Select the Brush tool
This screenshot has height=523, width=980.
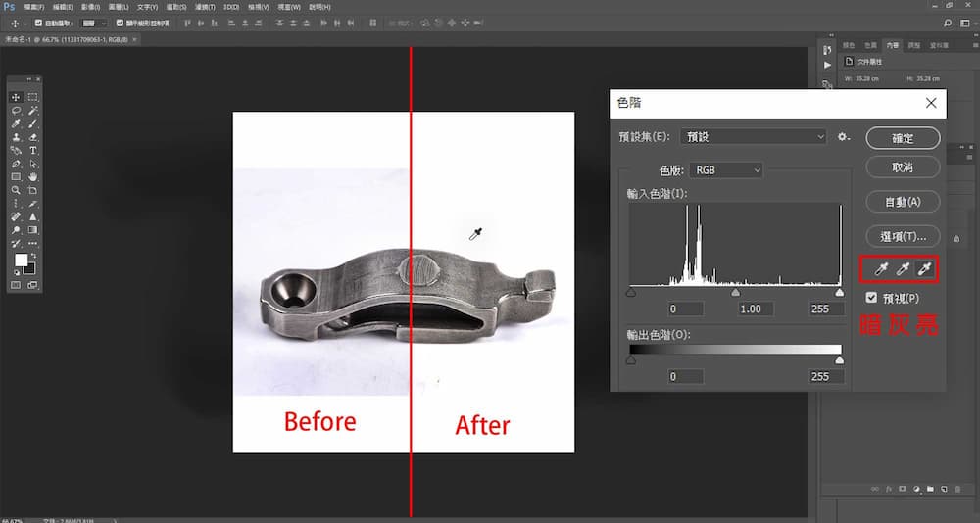(32, 124)
